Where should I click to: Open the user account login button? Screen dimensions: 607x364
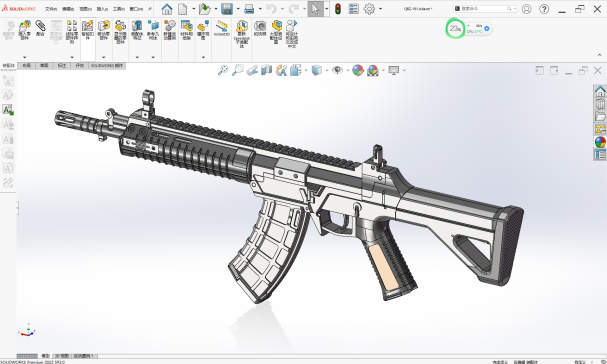(526, 9)
